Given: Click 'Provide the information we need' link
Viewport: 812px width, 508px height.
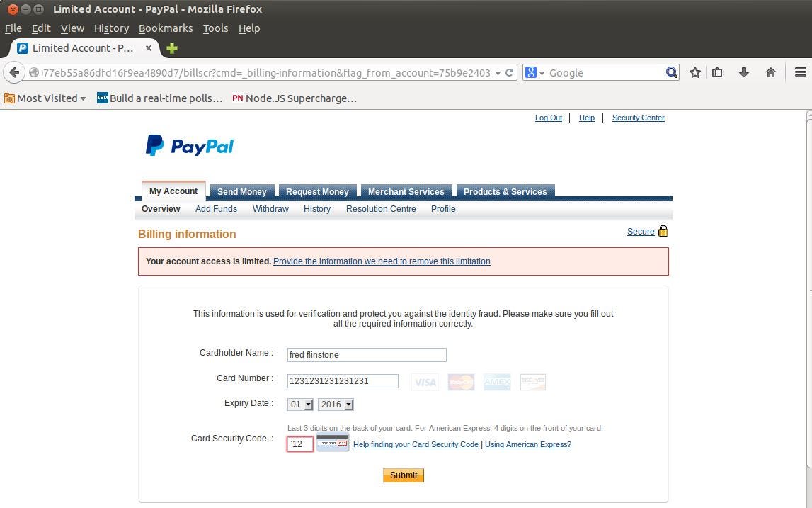Looking at the screenshot, I should click(x=382, y=261).
